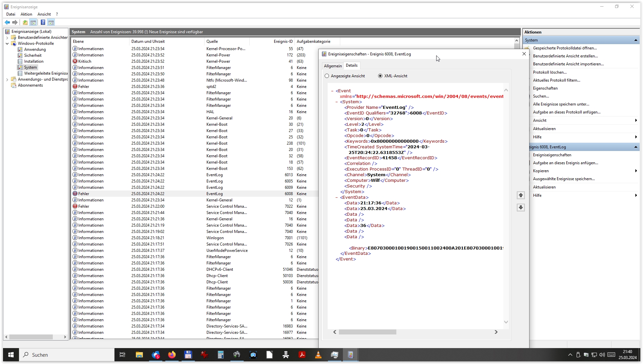
Task: Collapse the Event node minus sign in XML
Action: [332, 91]
